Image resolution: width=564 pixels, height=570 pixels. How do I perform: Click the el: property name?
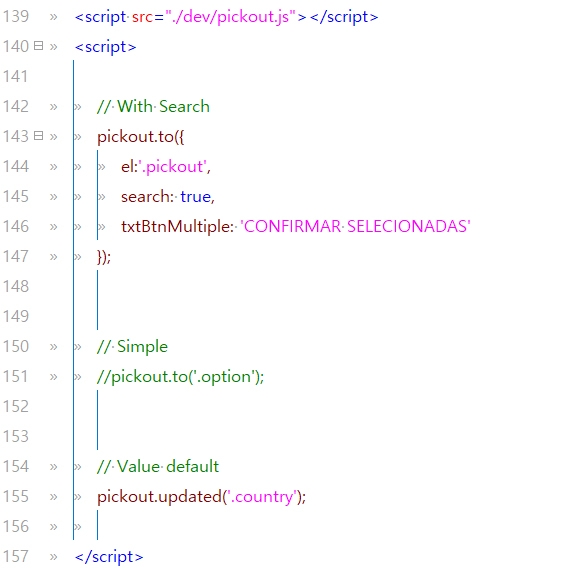pos(129,167)
